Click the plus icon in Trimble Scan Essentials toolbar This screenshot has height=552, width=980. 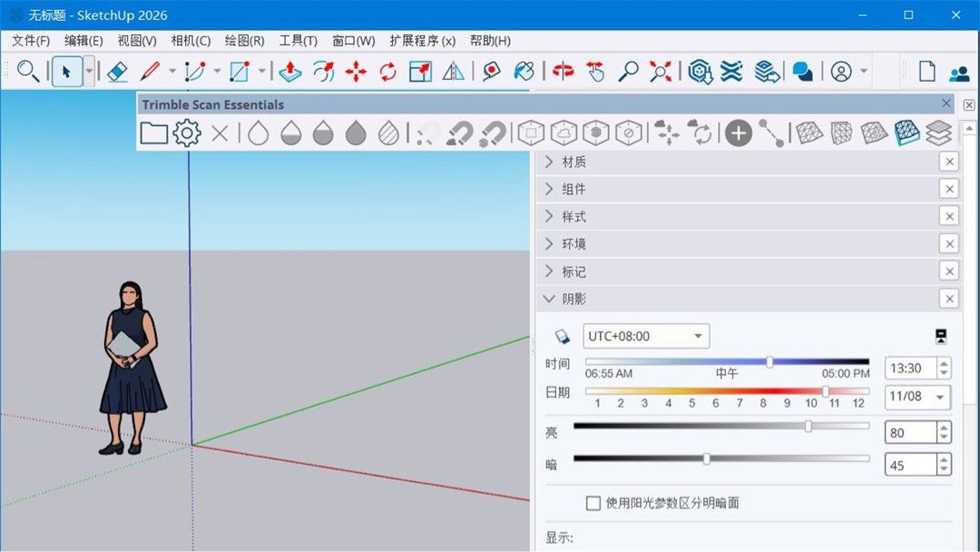(x=738, y=133)
